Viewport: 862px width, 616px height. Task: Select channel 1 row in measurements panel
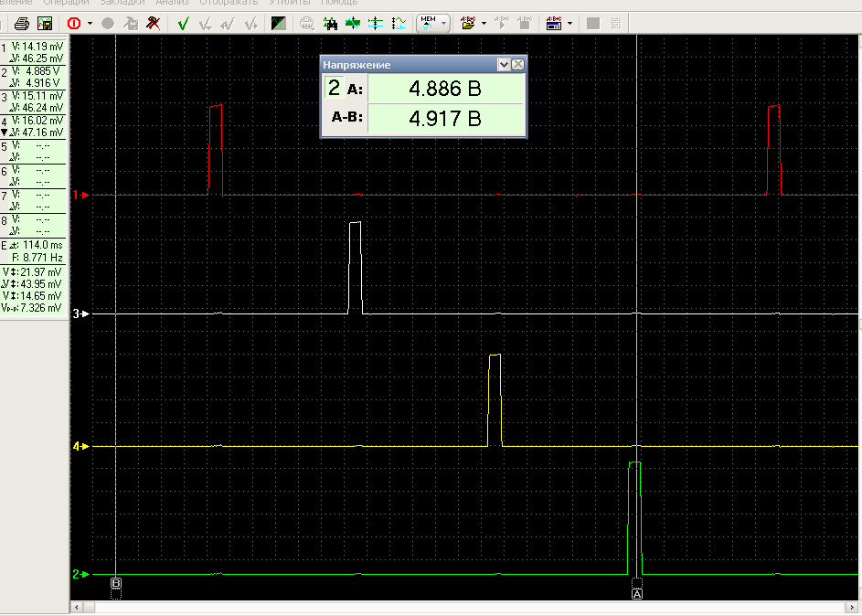[x=34, y=51]
